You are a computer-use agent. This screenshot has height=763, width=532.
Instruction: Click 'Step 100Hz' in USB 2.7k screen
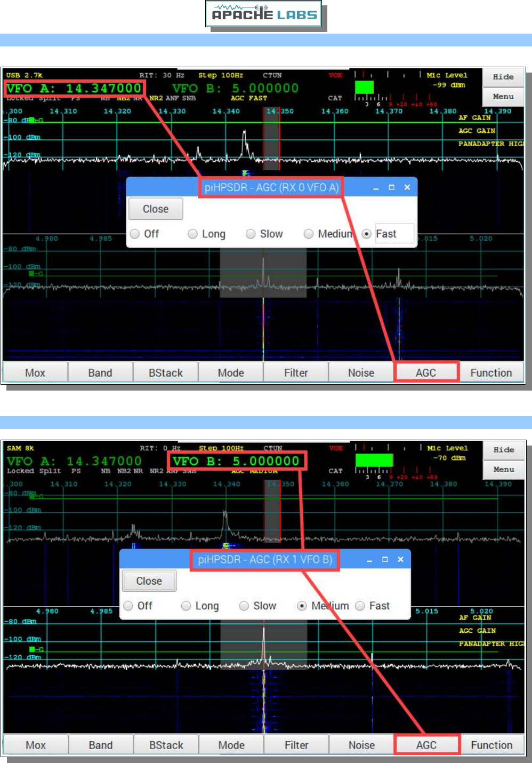click(x=221, y=75)
